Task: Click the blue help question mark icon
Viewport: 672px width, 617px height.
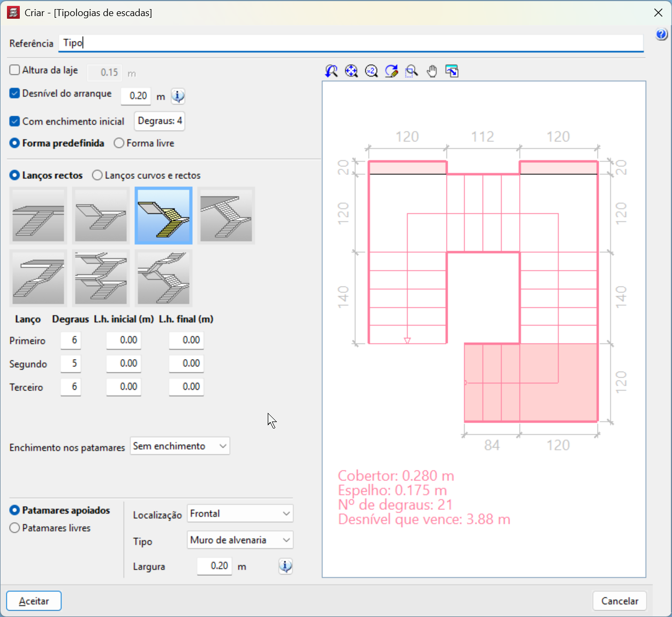Action: pos(661,35)
